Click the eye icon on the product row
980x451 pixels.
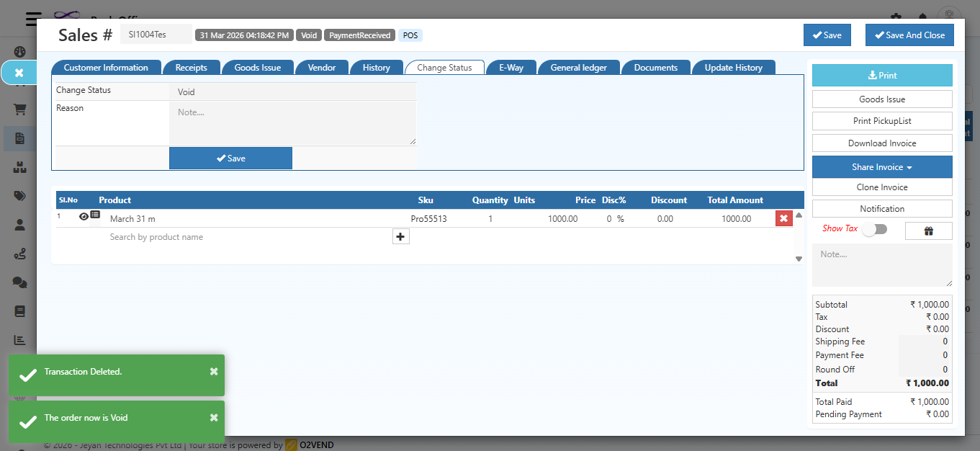[84, 216]
